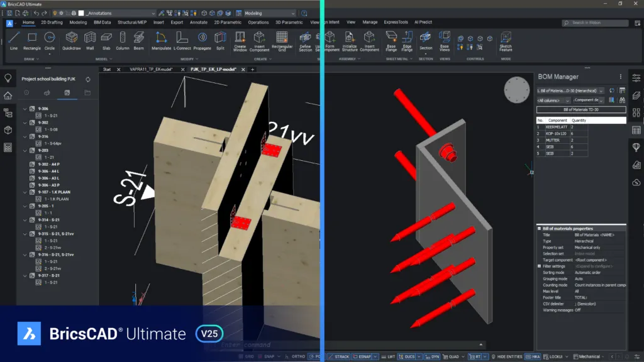Open the lightbulb tips panel in left sidebar
The image size is (644, 362).
pos(8,79)
